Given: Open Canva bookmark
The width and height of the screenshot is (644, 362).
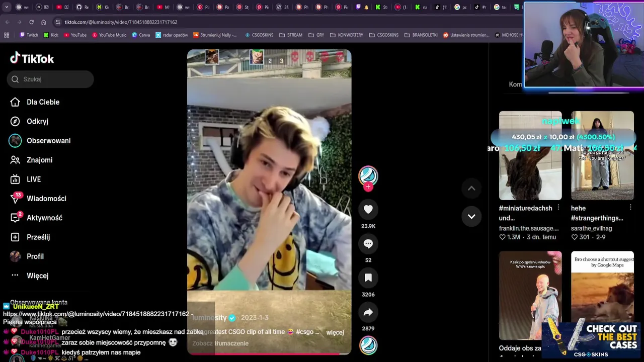Looking at the screenshot, I should 141,35.
